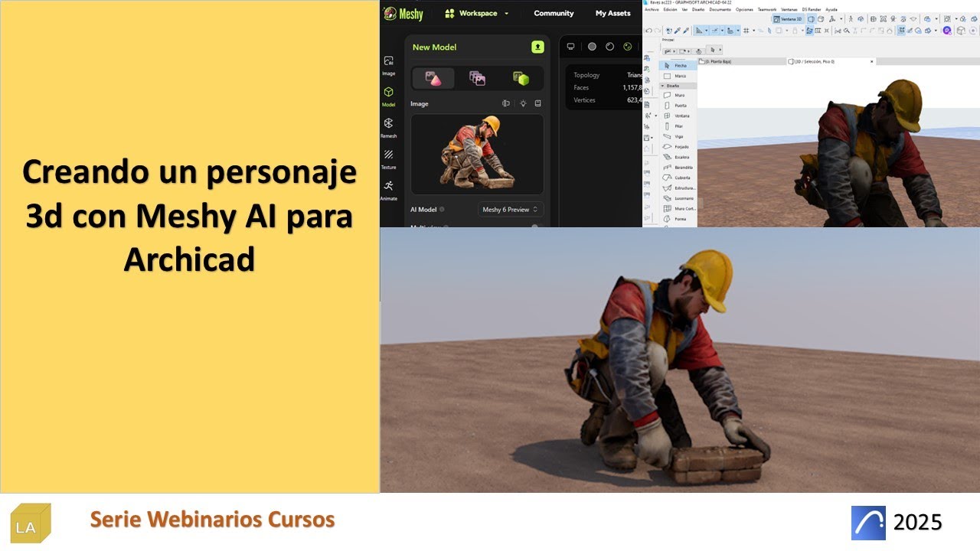Open Texture tool in Meshy sidebar
The image size is (980, 551).
click(389, 159)
